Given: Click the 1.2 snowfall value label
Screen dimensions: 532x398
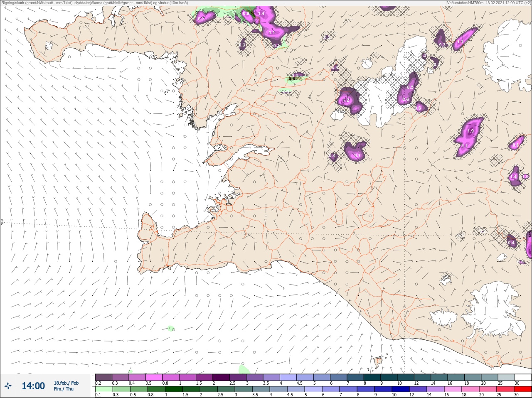Looking at the screenshot, I should (346, 100).
